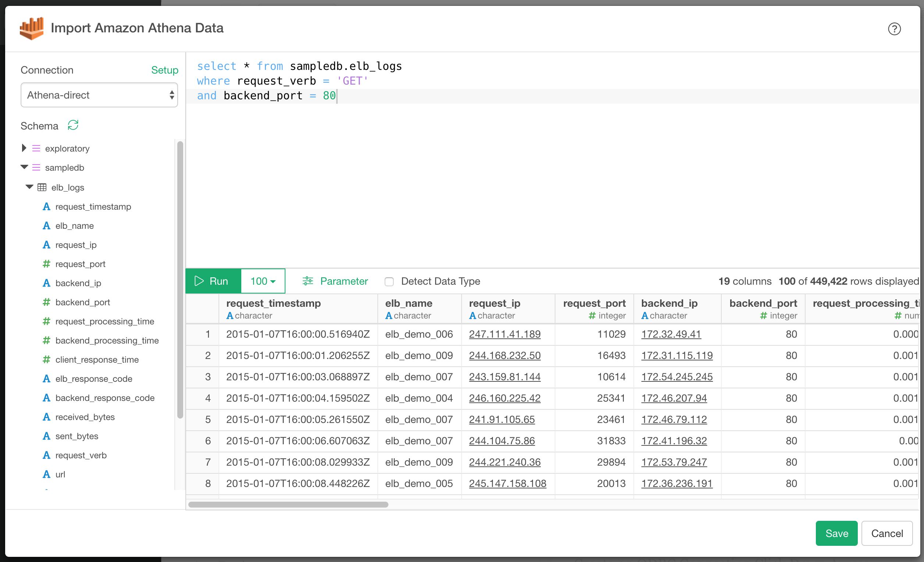924x562 pixels.
Task: Click the character icon beside request_verb in schema
Action: [46, 455]
